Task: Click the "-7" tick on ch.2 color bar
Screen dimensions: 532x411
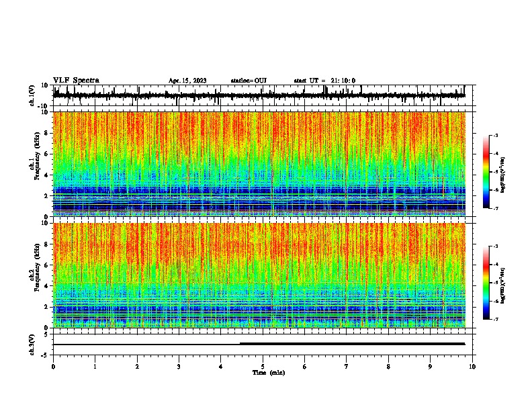Action: (x=496, y=319)
